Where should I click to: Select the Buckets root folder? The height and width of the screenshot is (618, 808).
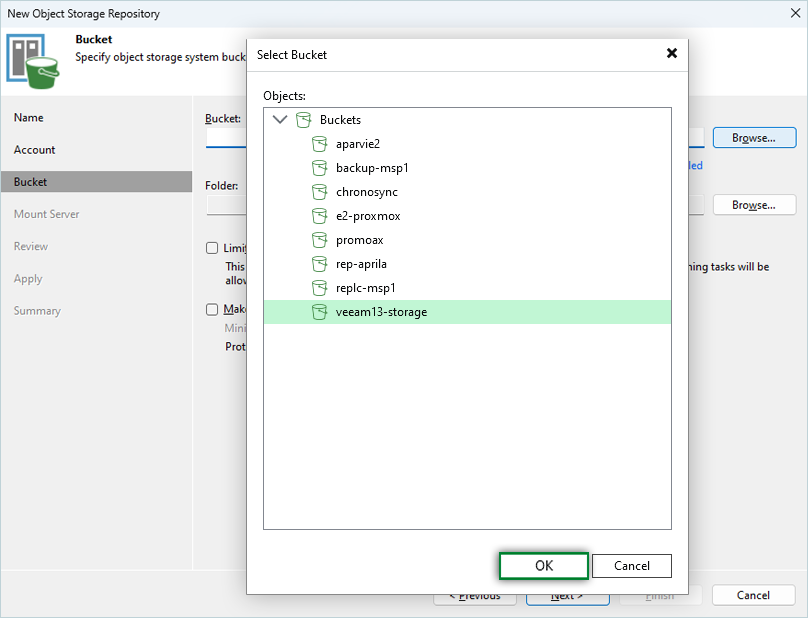point(340,120)
